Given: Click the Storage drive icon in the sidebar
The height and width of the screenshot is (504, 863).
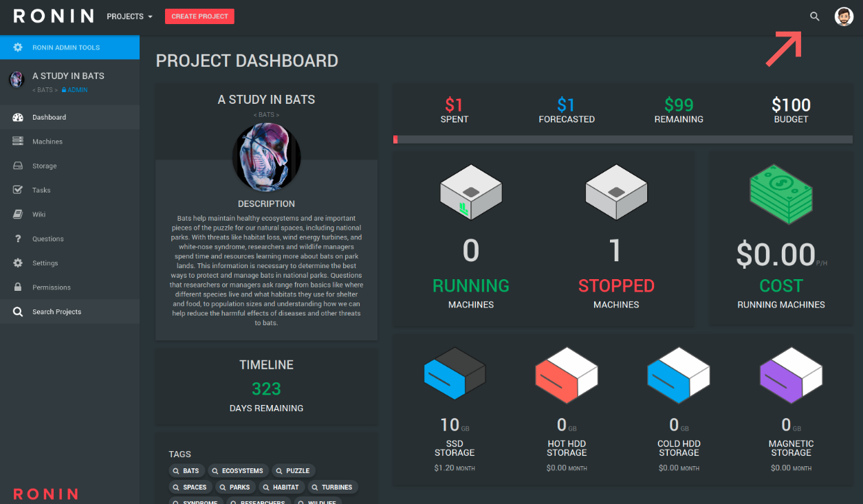Looking at the screenshot, I should click(18, 166).
